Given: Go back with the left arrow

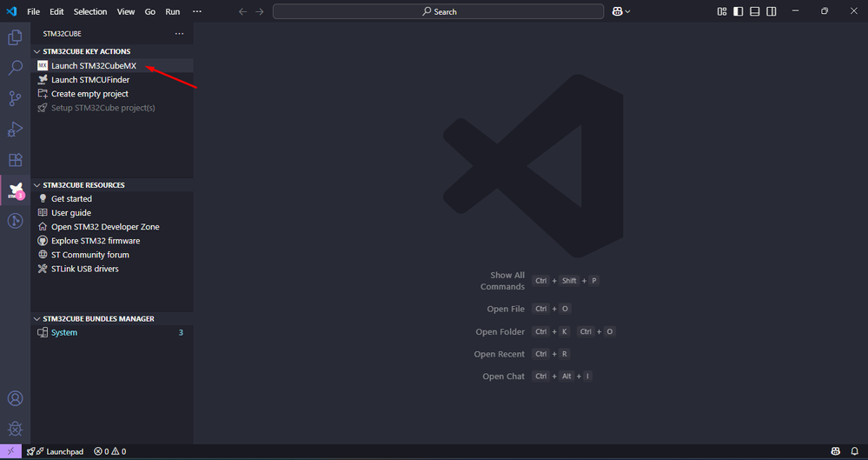Looking at the screenshot, I should [x=242, y=11].
